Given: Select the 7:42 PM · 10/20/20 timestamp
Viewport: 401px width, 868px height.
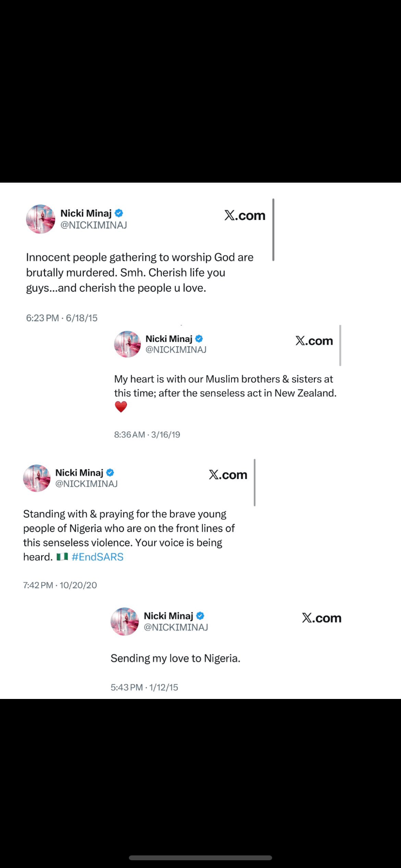Looking at the screenshot, I should [x=60, y=585].
